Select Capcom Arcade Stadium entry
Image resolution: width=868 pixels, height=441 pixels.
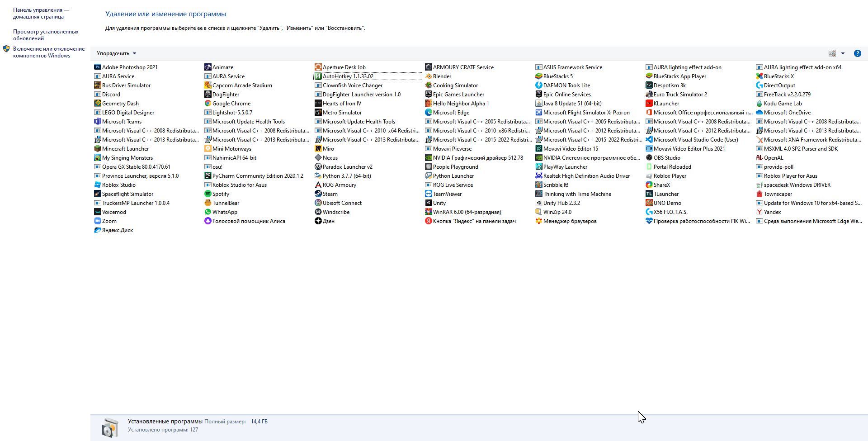[238, 85]
